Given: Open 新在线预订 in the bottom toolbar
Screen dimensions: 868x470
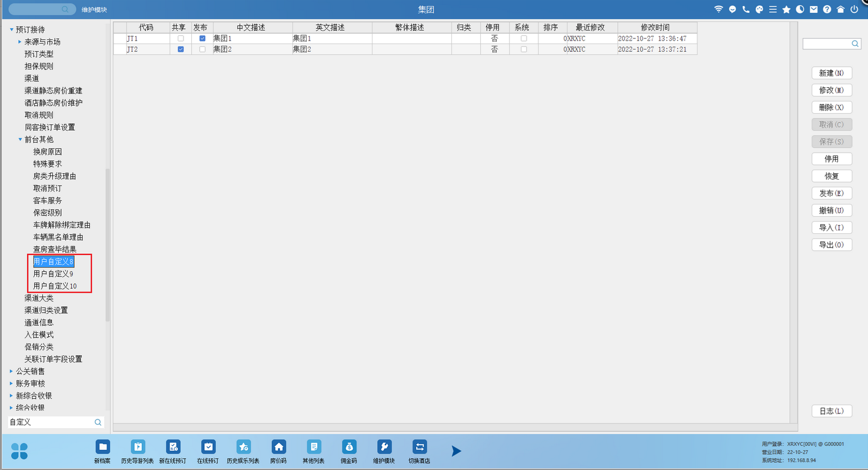Looking at the screenshot, I should pos(172,451).
